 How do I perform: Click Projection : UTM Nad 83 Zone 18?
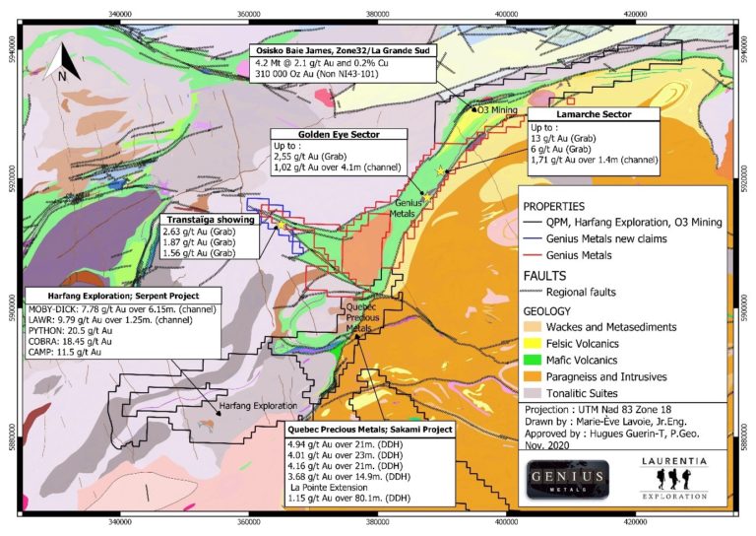(598, 410)
